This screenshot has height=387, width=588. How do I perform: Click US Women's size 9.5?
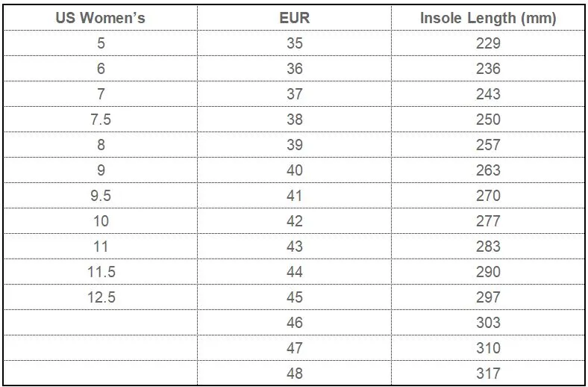[x=101, y=196]
